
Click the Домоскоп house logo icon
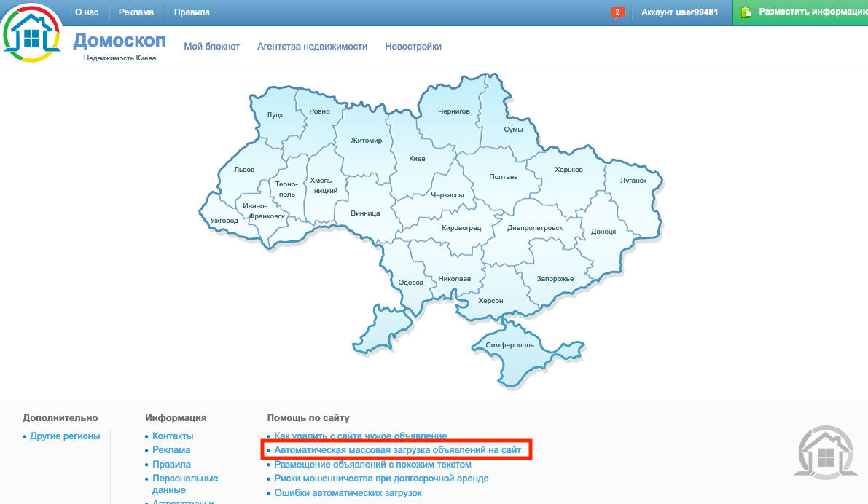click(x=31, y=34)
